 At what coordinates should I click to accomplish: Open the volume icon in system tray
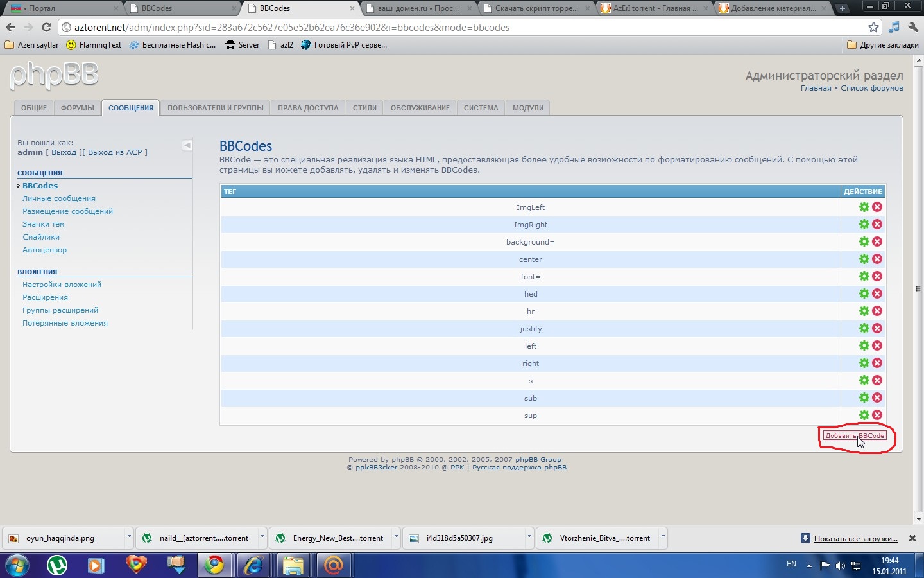click(840, 566)
